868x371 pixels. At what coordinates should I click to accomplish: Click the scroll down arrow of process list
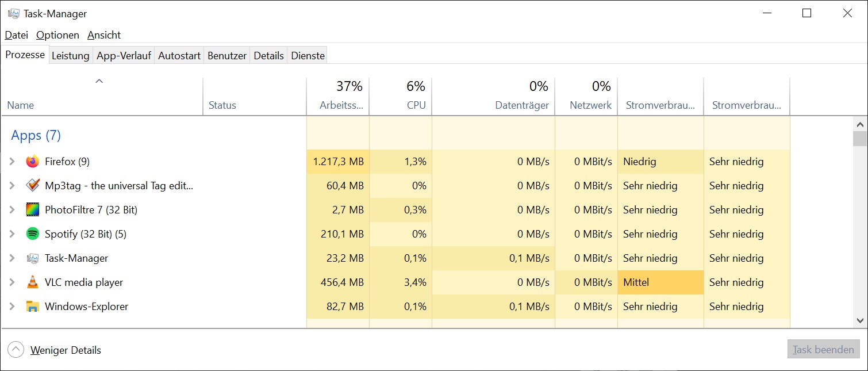point(860,320)
